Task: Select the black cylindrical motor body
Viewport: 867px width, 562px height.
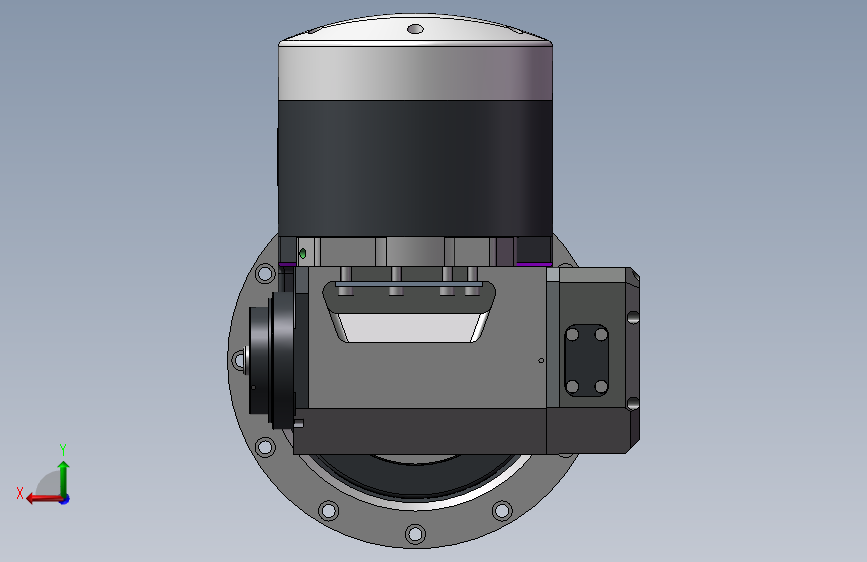Action: click(415, 169)
